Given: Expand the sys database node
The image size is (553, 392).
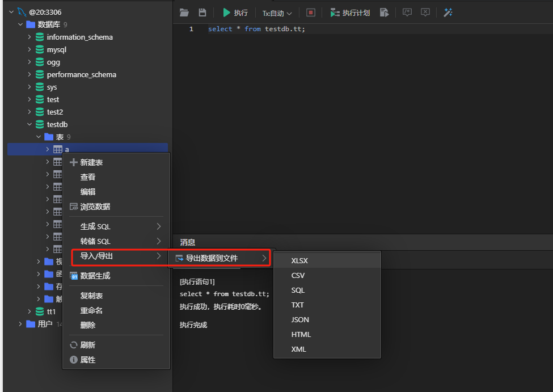Looking at the screenshot, I should click(29, 87).
